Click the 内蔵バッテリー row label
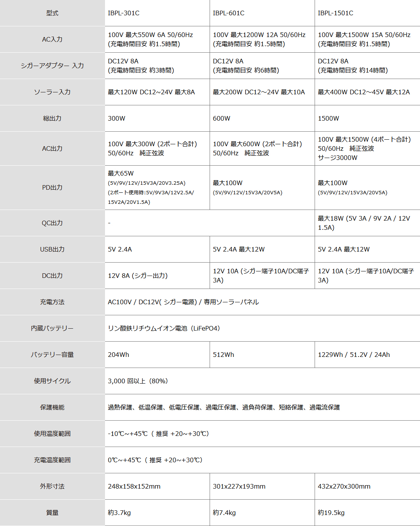420x526 pixels. click(x=52, y=328)
